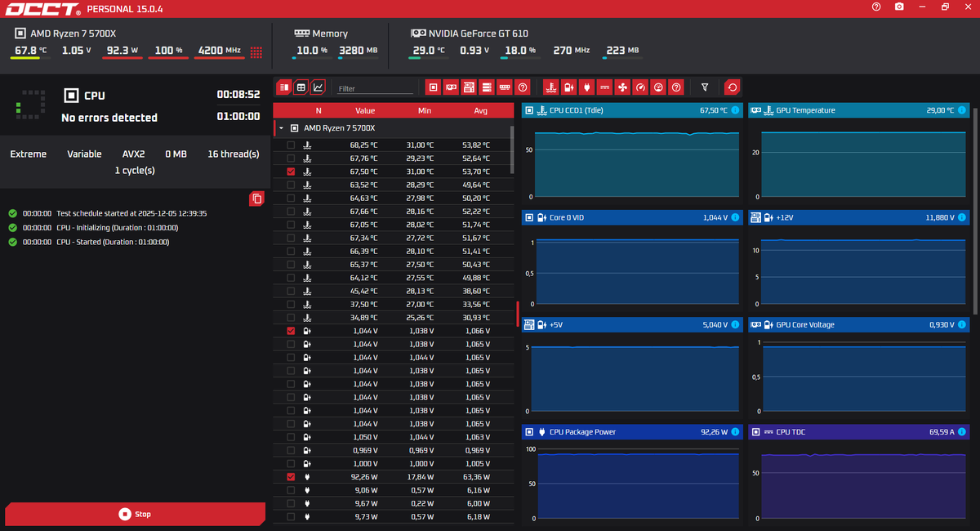
Task: Toggle the temperature sensor filter icon
Action: (550, 87)
